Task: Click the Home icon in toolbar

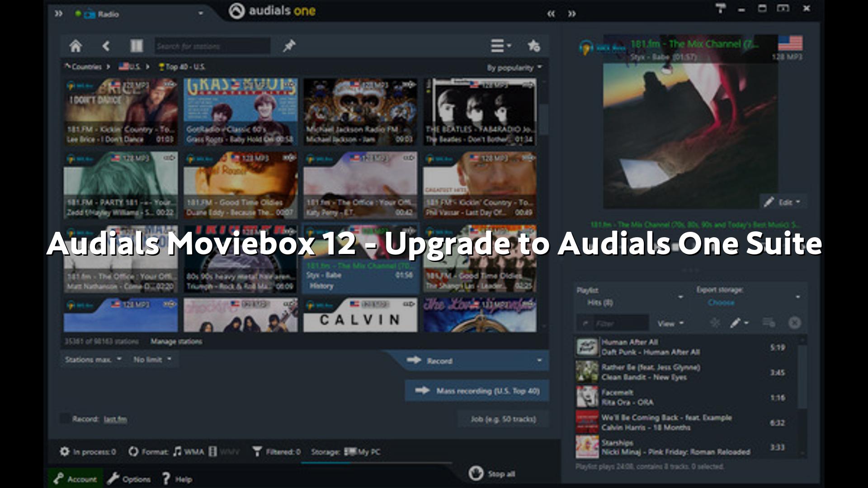Action: (75, 46)
